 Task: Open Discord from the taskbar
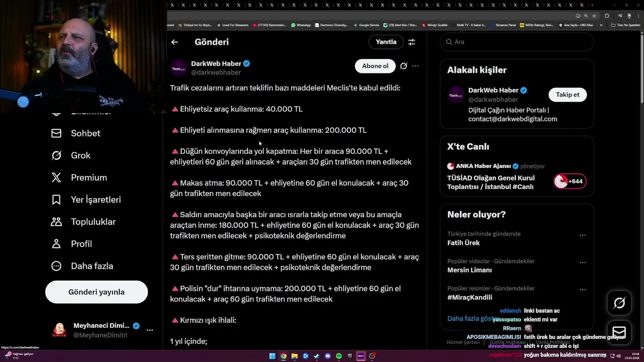(328, 356)
